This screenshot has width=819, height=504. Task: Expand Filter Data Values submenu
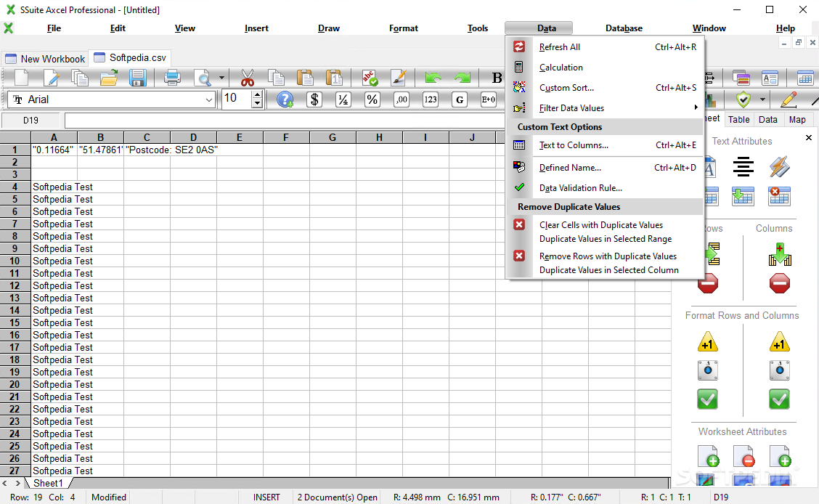[x=604, y=108]
